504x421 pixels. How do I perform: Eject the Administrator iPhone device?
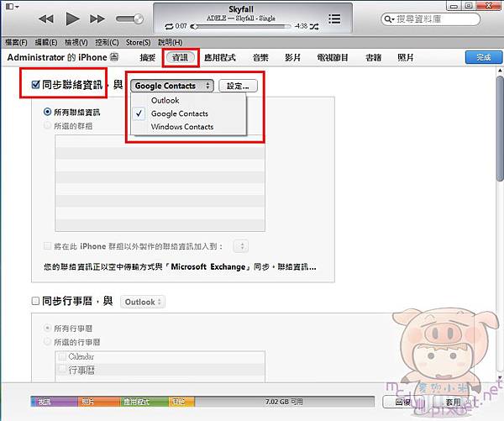(x=114, y=57)
